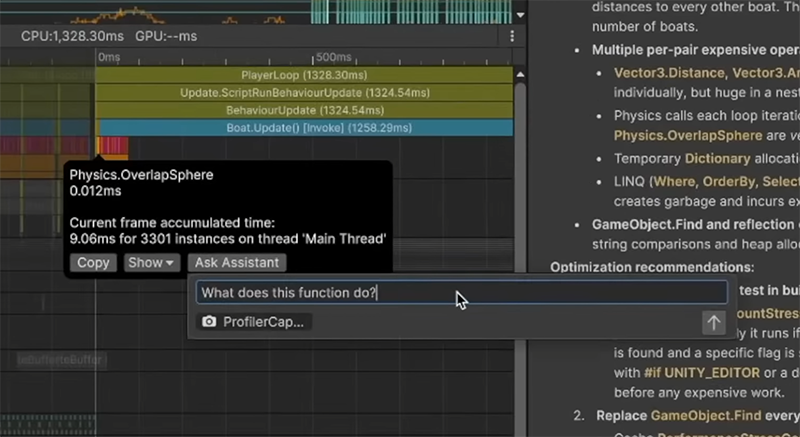
Task: Select the ProfilerCap attachment chip
Action: pos(256,322)
